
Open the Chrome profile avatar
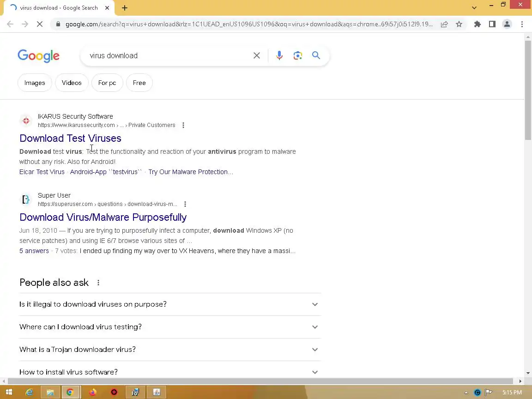coord(507,24)
